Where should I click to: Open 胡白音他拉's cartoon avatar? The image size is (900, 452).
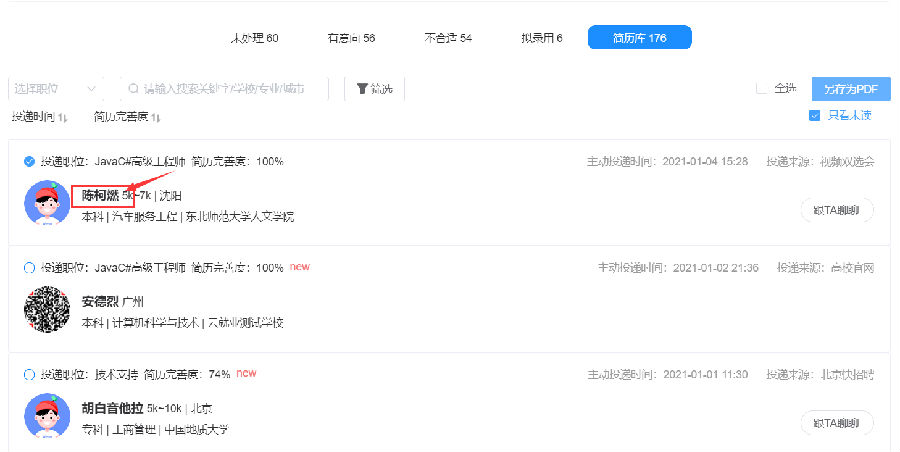point(47,416)
